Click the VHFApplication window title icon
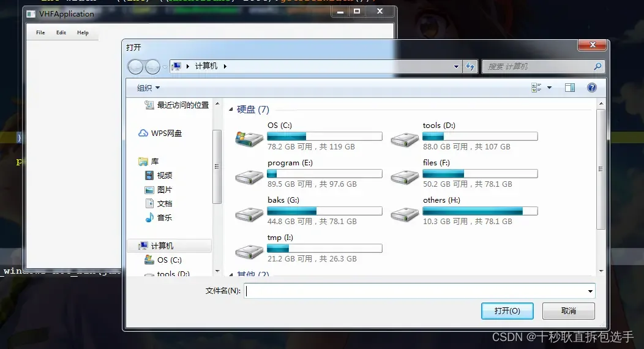Image resolution: width=644 pixels, height=349 pixels. (x=31, y=14)
